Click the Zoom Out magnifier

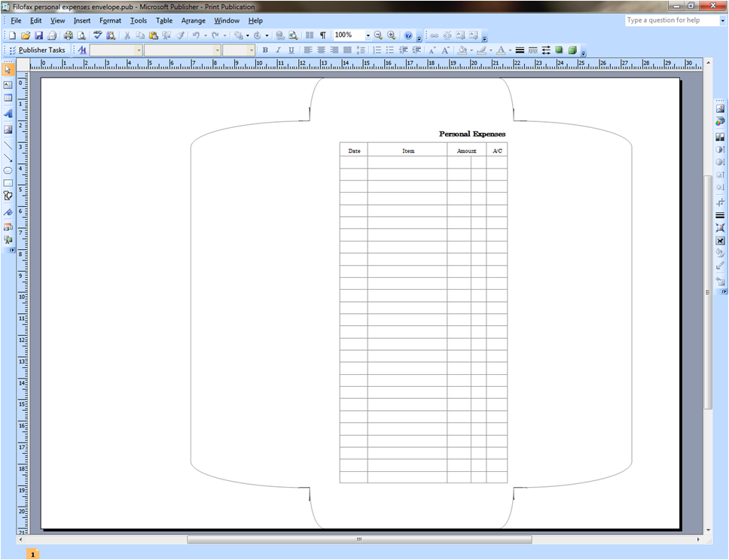[x=379, y=35]
